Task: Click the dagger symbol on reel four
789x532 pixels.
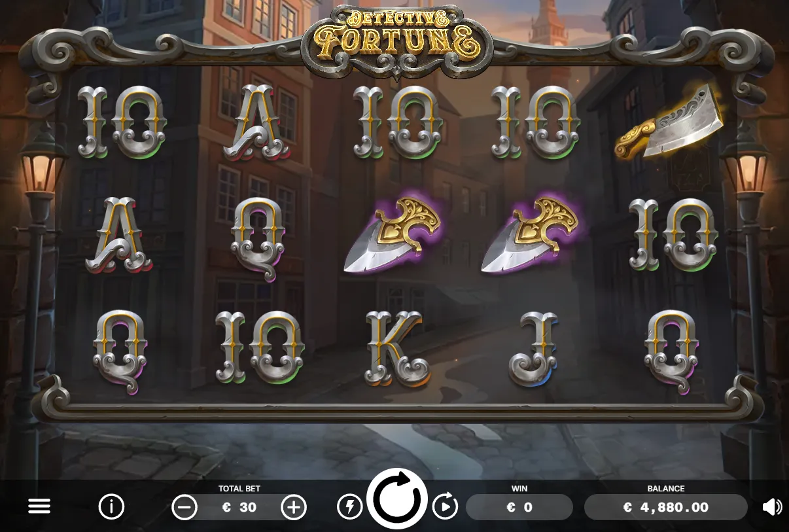Action: coord(532,234)
